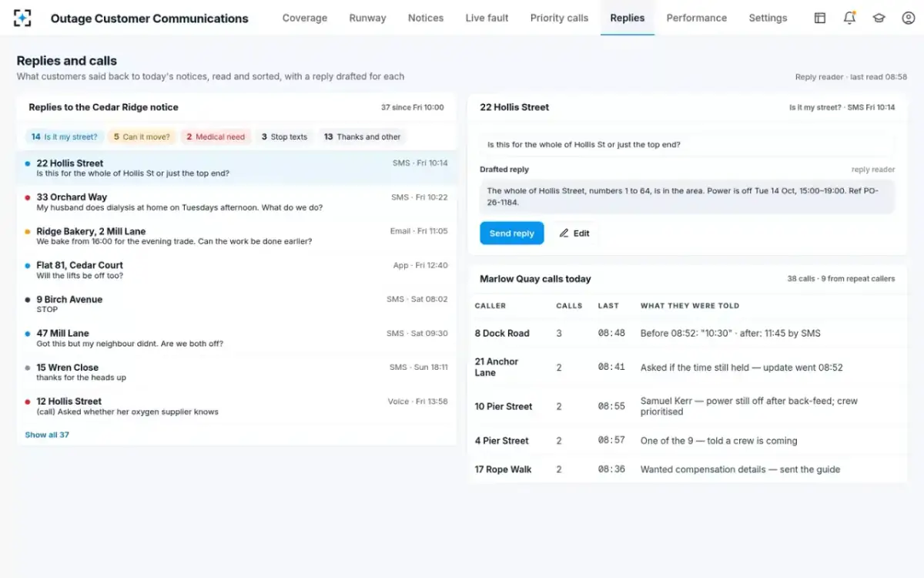Open the 15 Wren Close reply
The image size is (924, 578).
236,372
